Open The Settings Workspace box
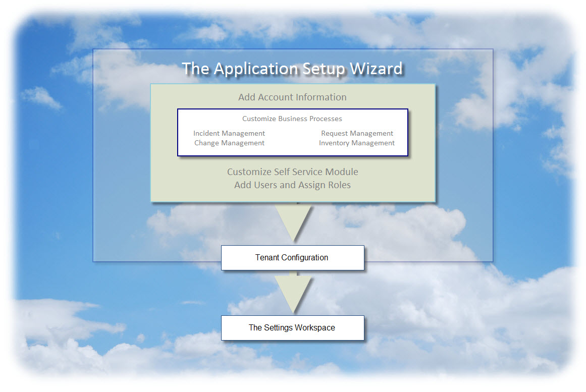586x392 pixels. coord(293,328)
